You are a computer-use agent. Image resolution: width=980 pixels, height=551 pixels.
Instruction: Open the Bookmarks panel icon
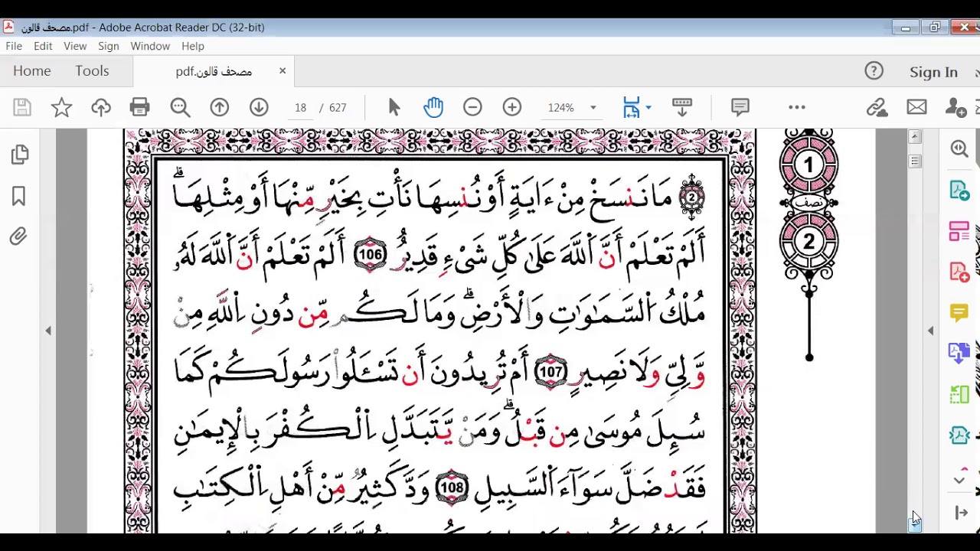pos(19,197)
